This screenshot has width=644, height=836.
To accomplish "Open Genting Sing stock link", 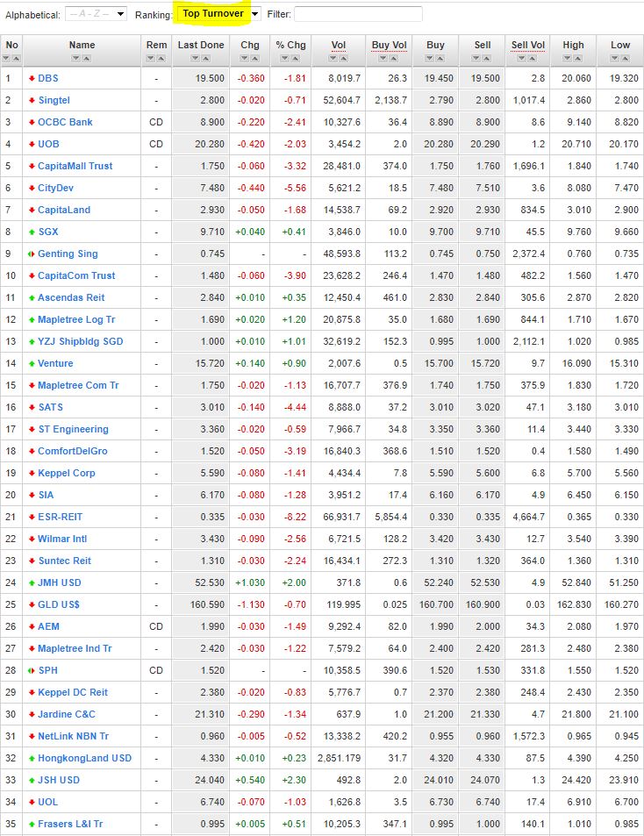I will [x=68, y=254].
